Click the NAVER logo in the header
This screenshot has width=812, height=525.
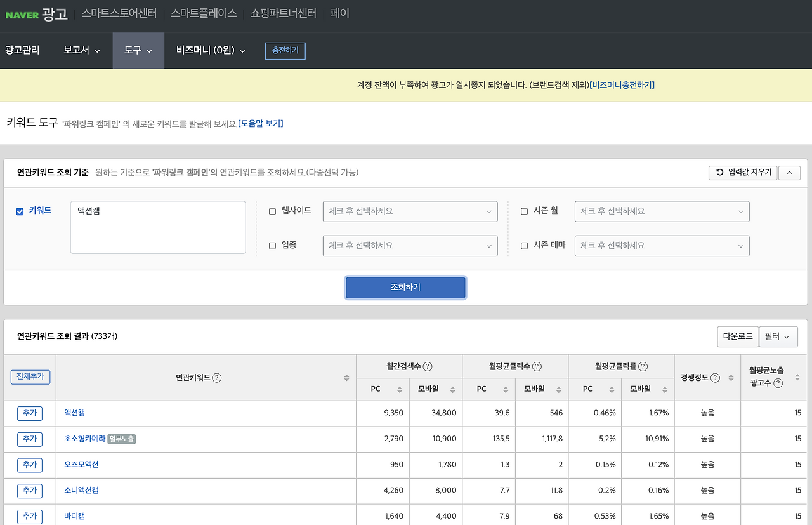point(22,15)
